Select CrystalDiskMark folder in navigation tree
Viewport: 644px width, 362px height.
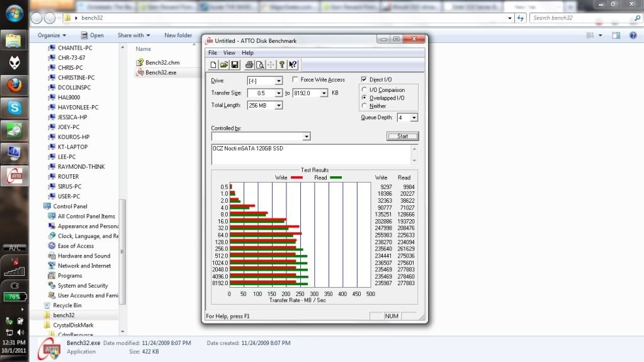tap(73, 325)
